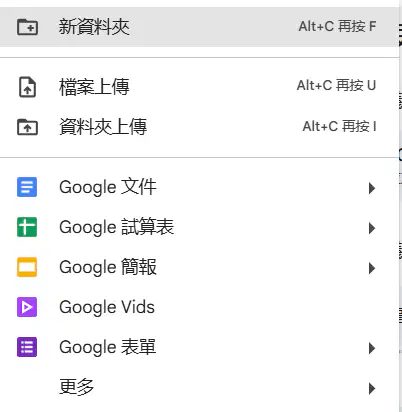Click the Alt+C 再按 F shortcut label
Image resolution: width=402 pixels, height=412 pixels.
[x=337, y=26]
